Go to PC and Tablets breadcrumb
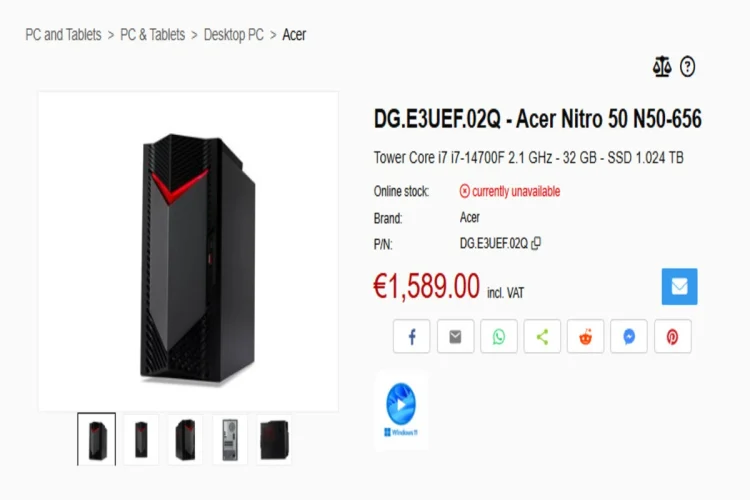Screen dimensions: 750x500 (63, 35)
